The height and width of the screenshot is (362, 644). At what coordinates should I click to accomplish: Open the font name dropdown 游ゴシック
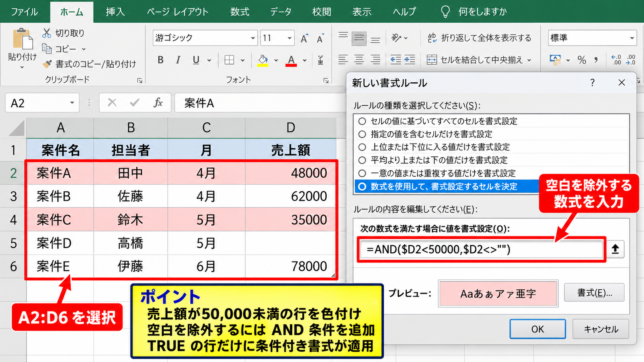[253, 38]
